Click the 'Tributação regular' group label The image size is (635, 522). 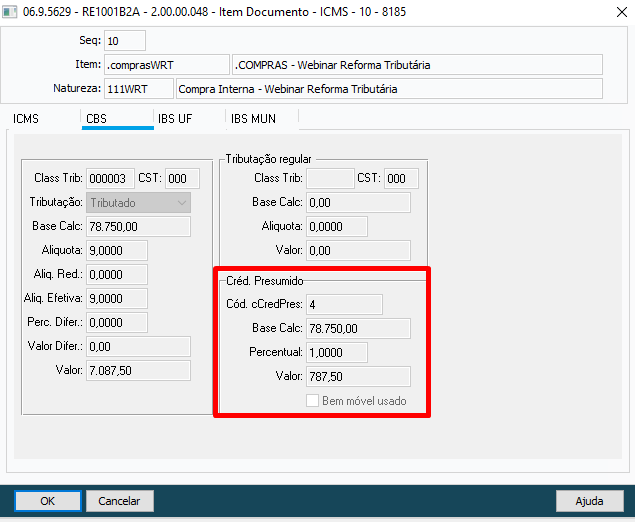coord(268,159)
